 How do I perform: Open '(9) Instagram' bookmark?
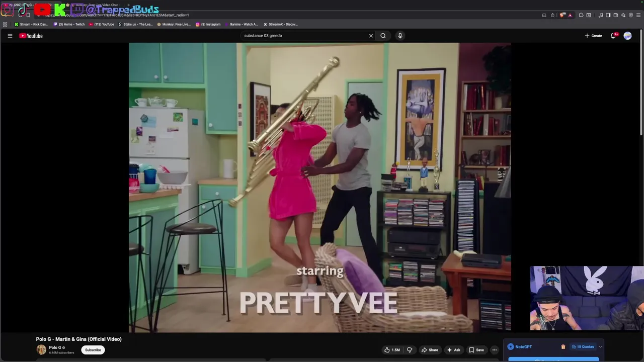point(208,24)
